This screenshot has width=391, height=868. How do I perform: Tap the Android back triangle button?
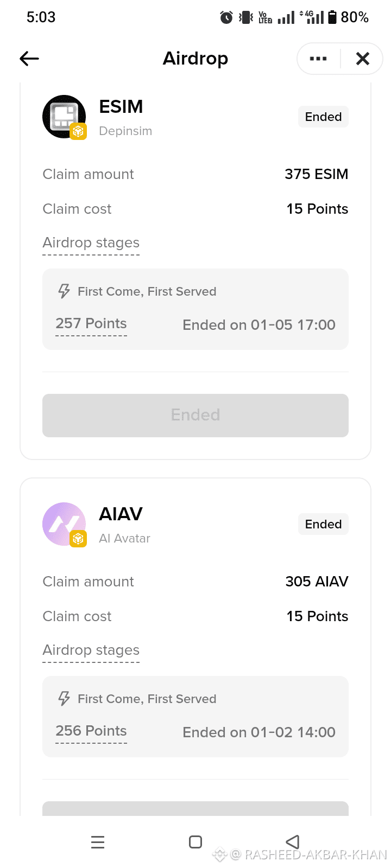[x=293, y=842]
